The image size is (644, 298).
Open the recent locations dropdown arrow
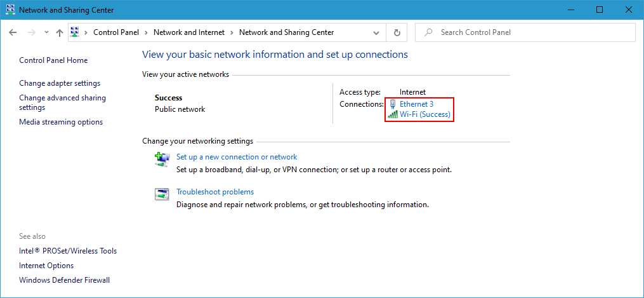coord(46,32)
